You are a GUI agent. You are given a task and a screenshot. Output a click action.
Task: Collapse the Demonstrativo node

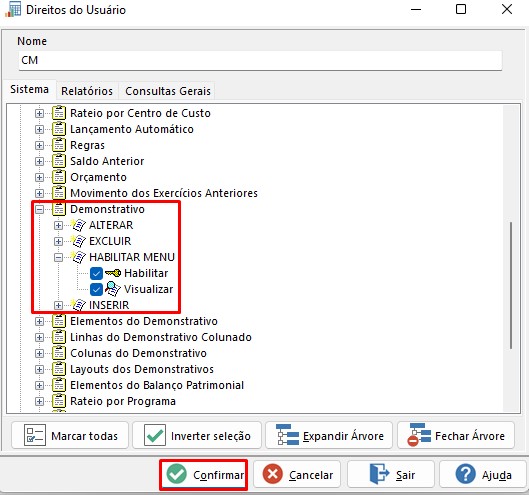(39, 210)
